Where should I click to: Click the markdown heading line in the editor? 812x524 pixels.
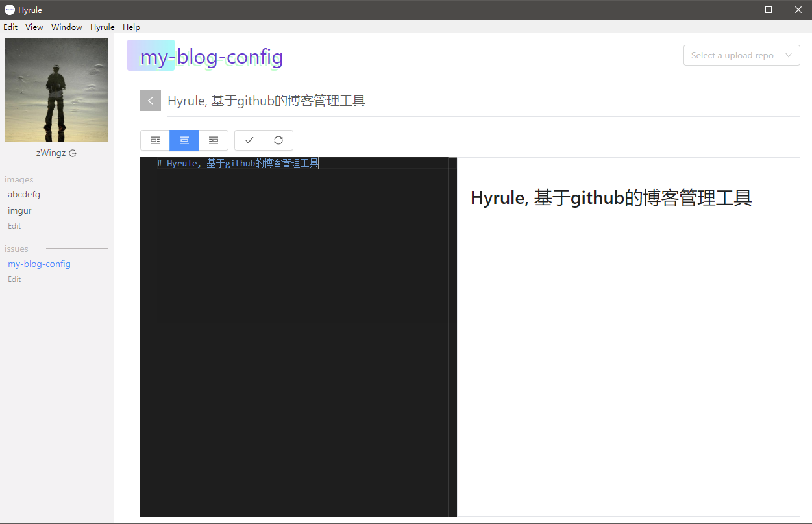pos(238,164)
